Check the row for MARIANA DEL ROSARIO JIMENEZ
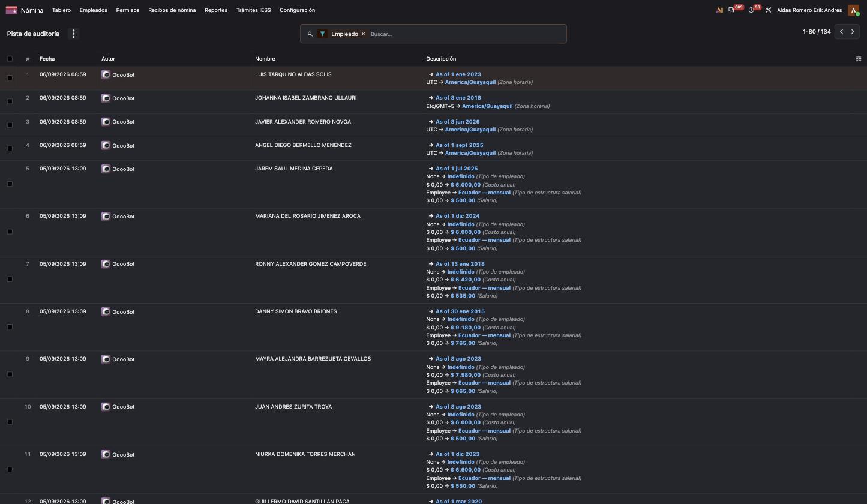This screenshot has width=867, height=504. [10, 232]
